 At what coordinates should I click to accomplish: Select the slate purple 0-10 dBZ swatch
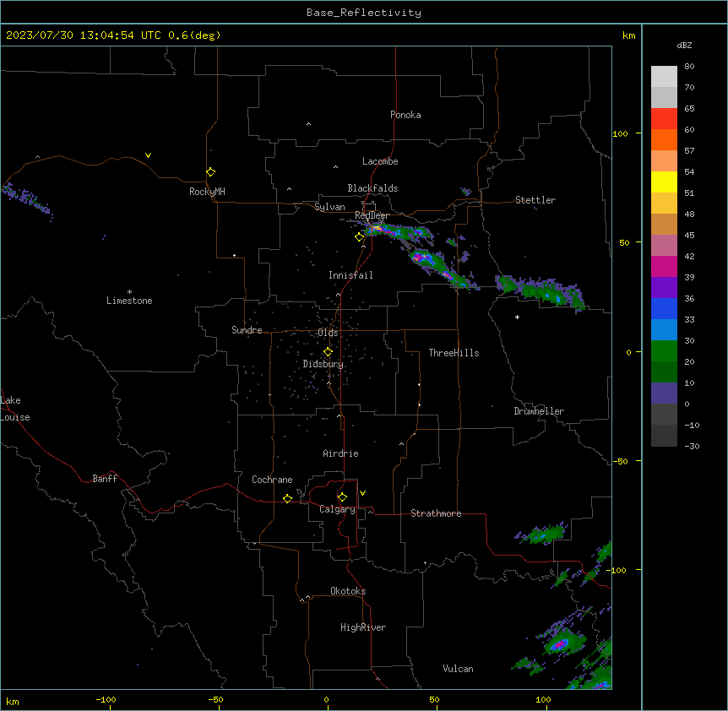click(664, 393)
